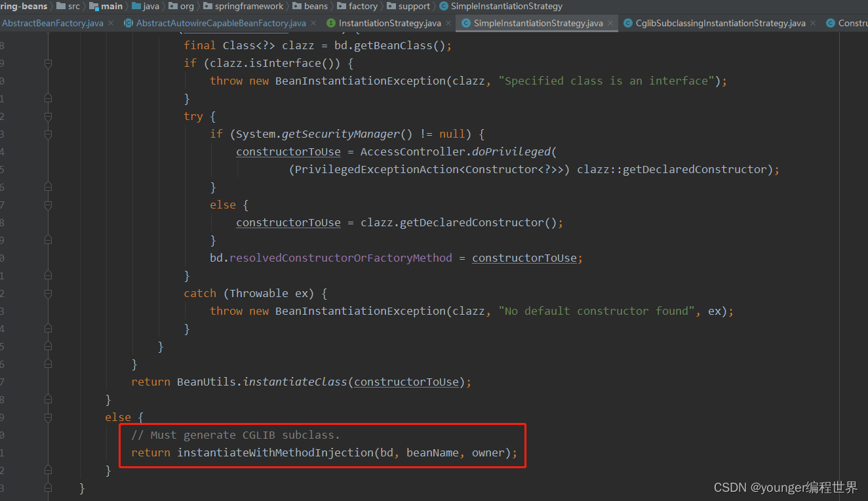Close the CglibSubclassingInstantiationStrategy.java tab
The image size is (868, 501).
tap(812, 23)
